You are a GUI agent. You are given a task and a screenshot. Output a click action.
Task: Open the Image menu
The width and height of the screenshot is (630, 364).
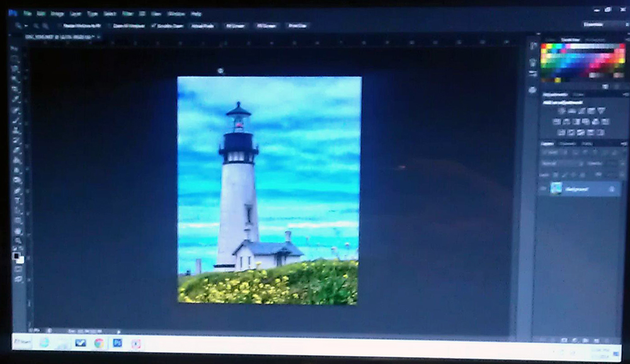57,13
